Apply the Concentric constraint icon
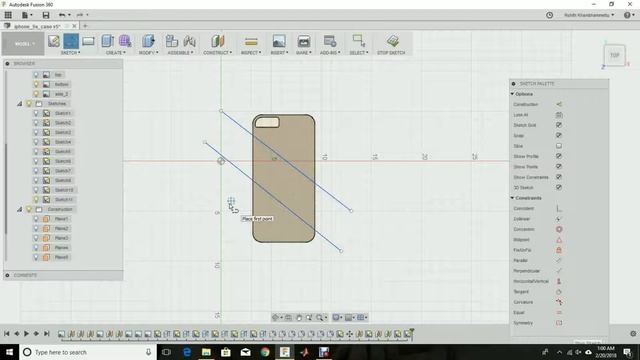Viewport: 640px width, 360px height. [559, 229]
